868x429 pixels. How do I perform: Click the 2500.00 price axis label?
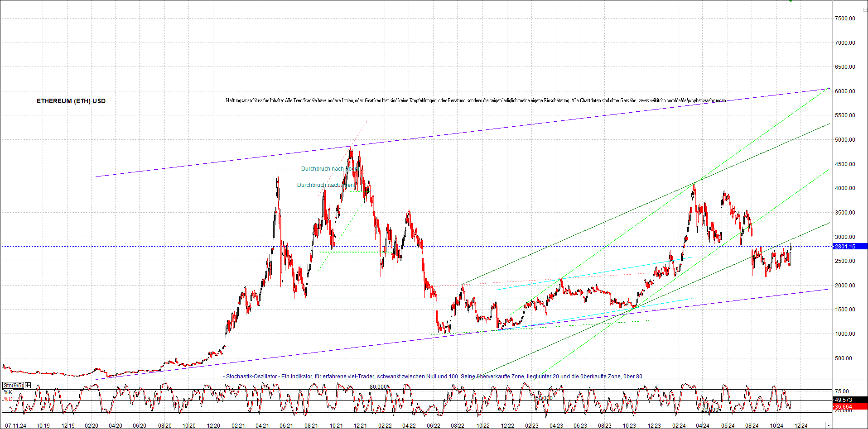(845, 261)
